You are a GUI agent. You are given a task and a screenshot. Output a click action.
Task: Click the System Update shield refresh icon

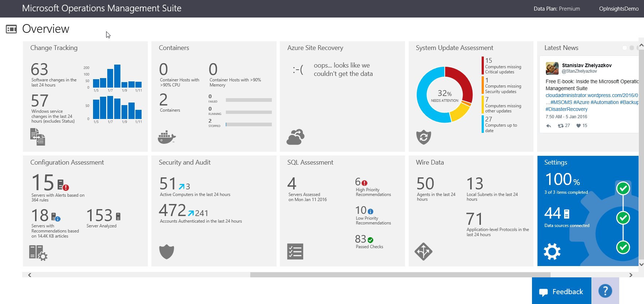click(x=424, y=137)
